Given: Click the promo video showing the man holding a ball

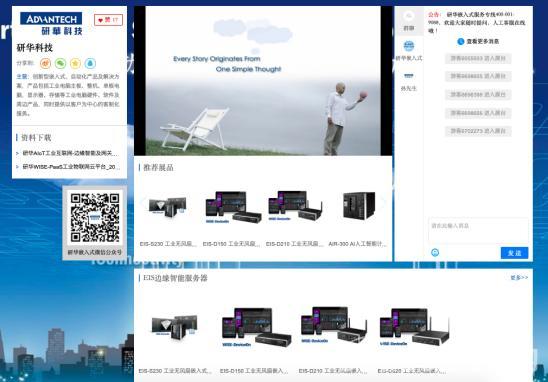Looking at the screenshot, I should point(263,81).
